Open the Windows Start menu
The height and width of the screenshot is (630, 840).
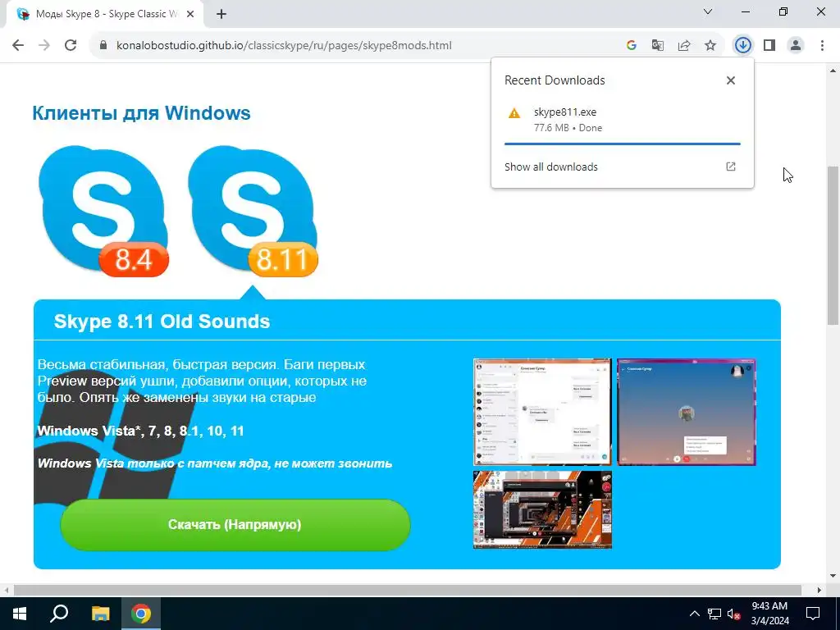20,614
